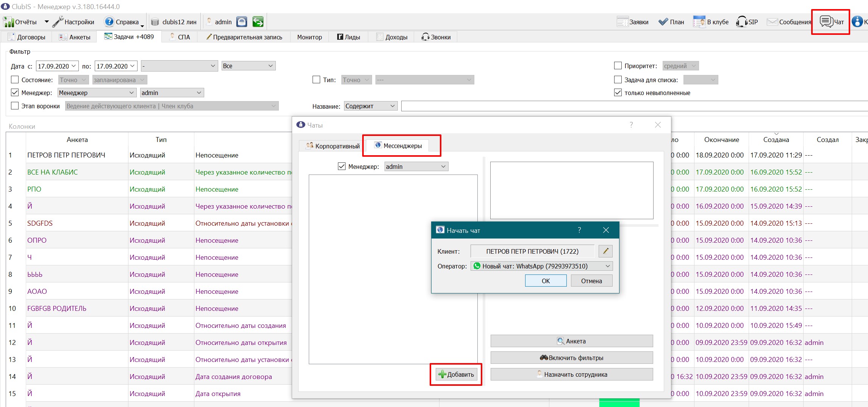Image resolution: width=868 pixels, height=407 pixels.
Task: Open the Отчёты reports icon
Action: coord(8,22)
